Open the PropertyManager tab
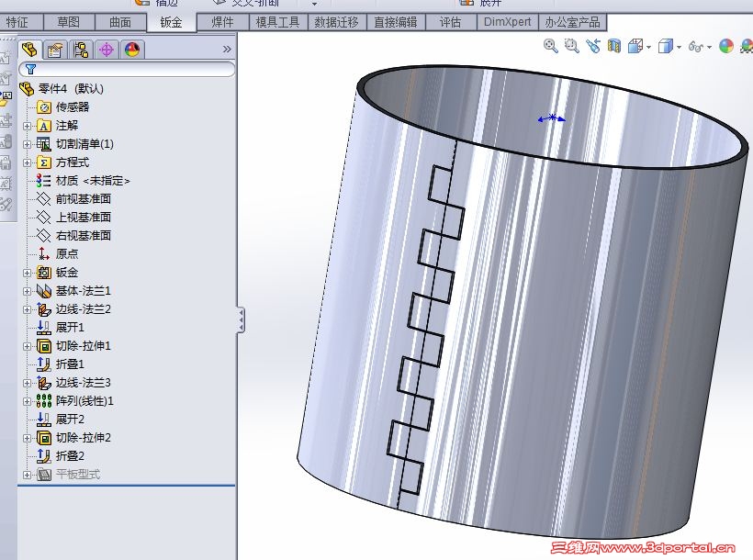The image size is (753, 560). 55,50
